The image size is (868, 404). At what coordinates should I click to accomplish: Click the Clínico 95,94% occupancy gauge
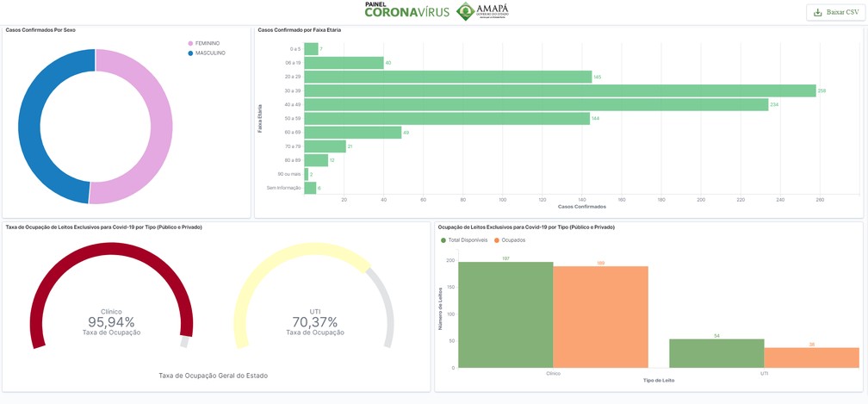tap(111, 295)
